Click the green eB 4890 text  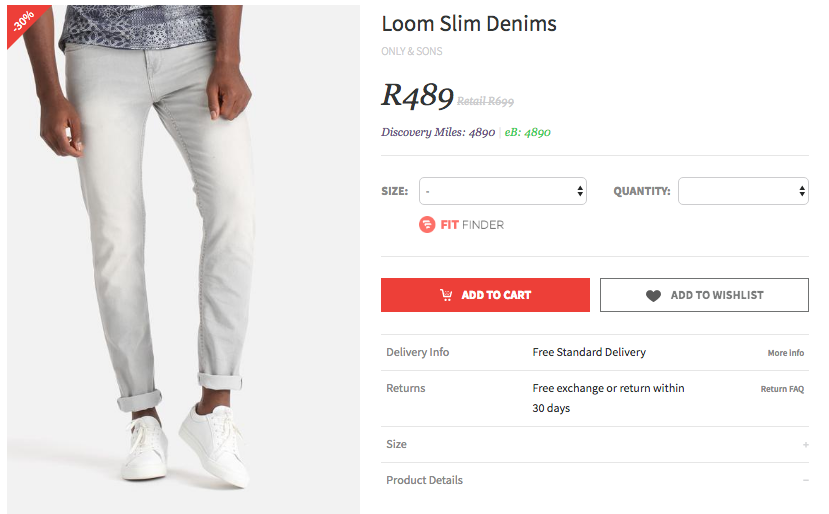coord(528,132)
